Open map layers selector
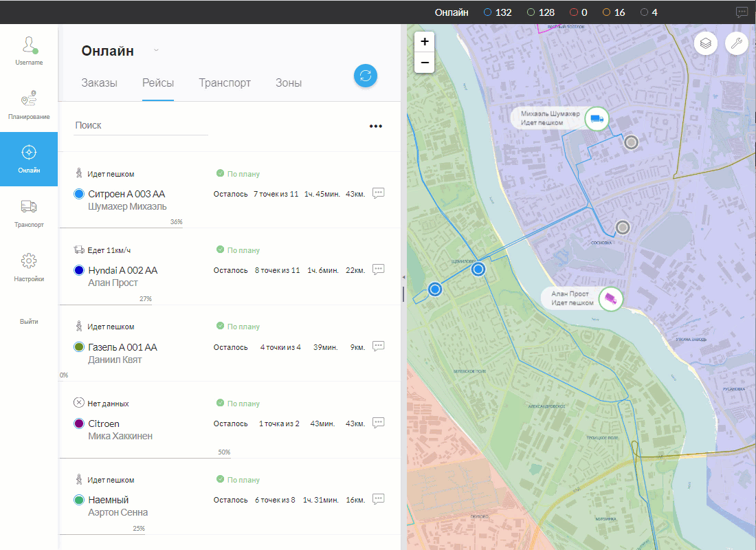 point(705,43)
